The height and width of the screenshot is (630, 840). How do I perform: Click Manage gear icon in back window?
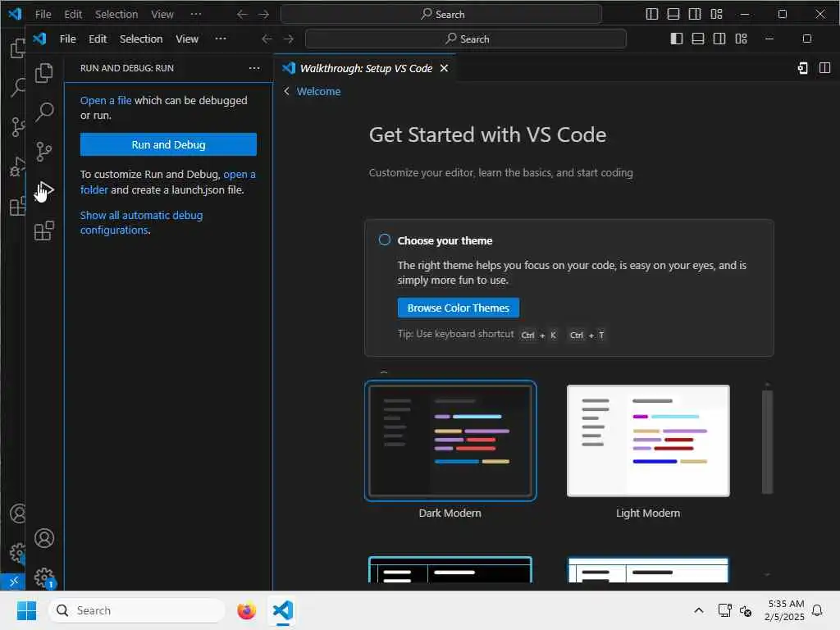click(x=17, y=552)
